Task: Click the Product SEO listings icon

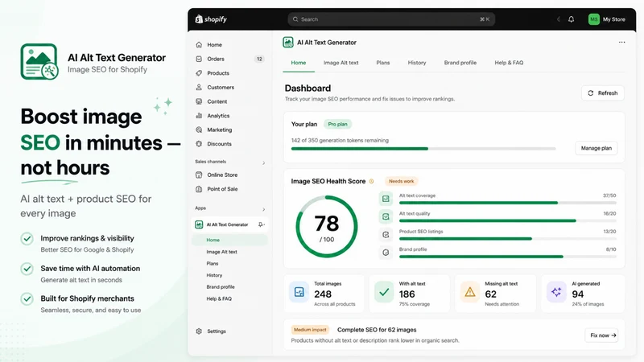Action: pyautogui.click(x=386, y=234)
